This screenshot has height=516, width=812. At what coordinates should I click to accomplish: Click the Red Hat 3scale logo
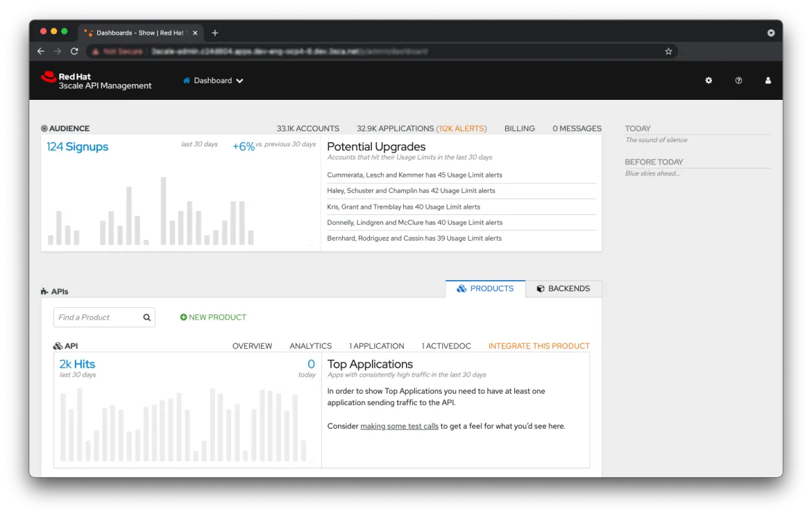click(x=96, y=81)
